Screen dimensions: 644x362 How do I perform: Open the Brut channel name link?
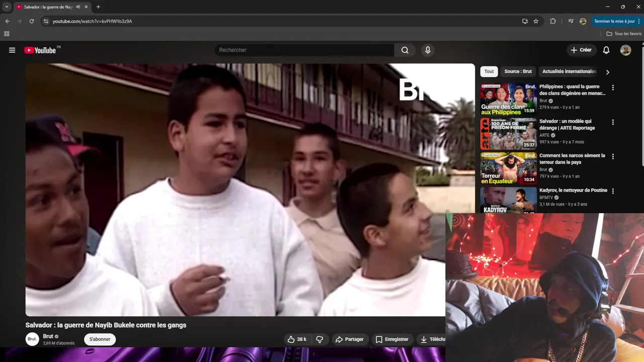tap(48, 336)
